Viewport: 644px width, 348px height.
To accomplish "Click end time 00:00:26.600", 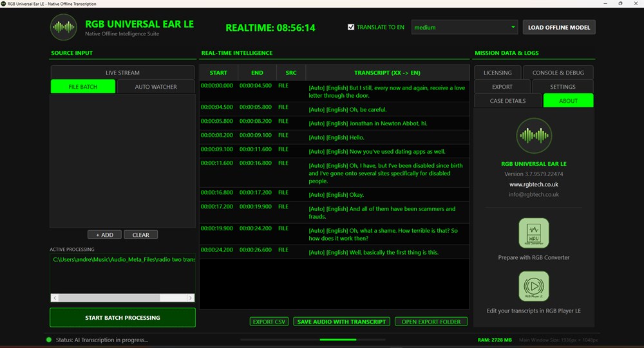I will click(256, 250).
